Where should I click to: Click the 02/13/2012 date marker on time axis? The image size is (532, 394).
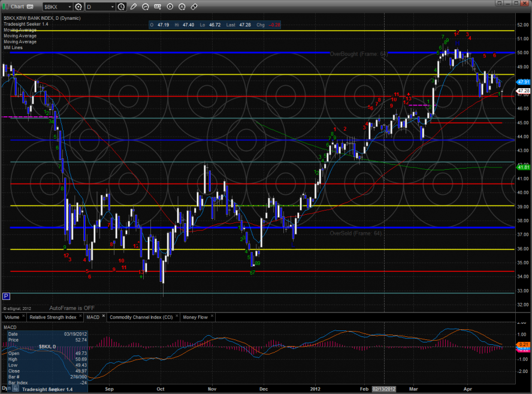[x=383, y=389]
